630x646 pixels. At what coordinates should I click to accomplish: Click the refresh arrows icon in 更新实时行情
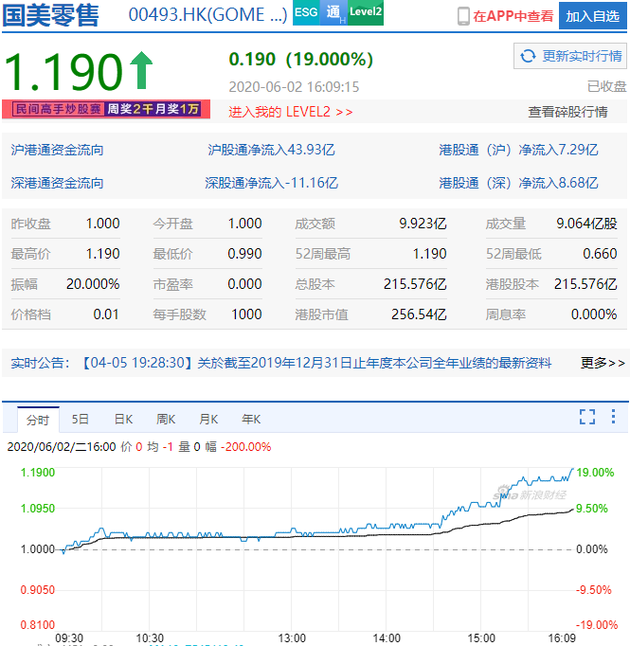(528, 56)
